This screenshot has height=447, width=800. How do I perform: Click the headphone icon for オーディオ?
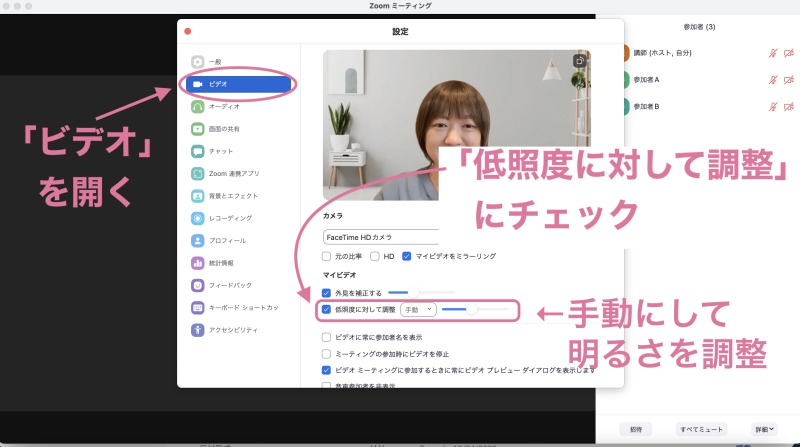[x=197, y=107]
